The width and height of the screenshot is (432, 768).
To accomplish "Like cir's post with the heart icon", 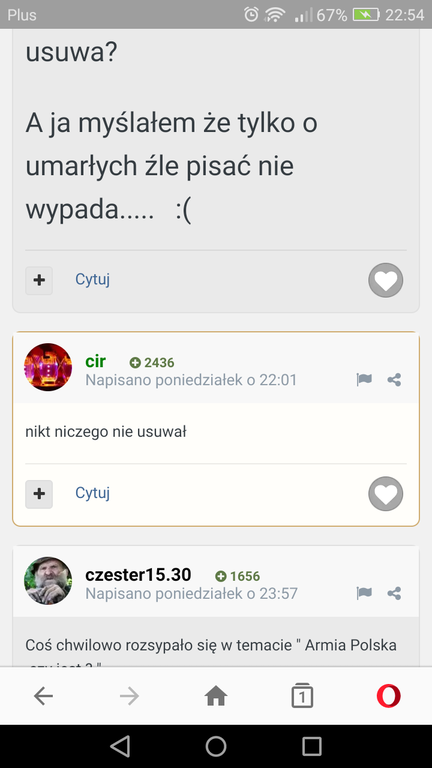I will (385, 494).
